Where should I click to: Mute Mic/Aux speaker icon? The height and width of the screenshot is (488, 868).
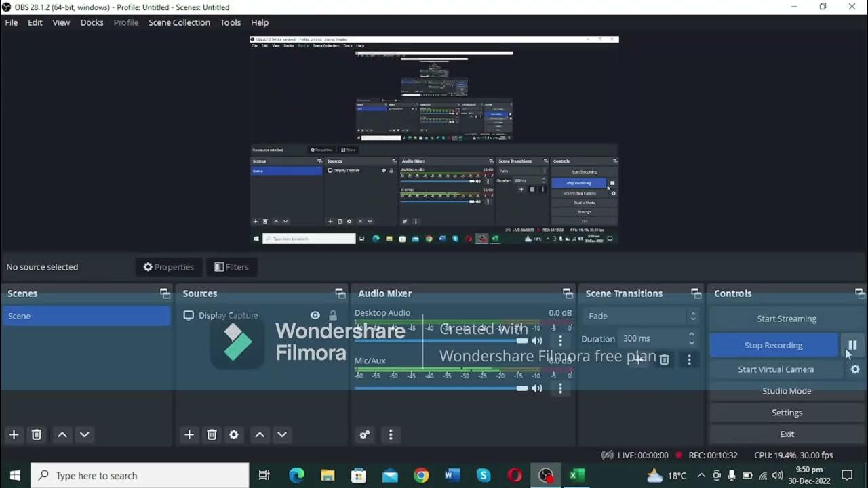[x=537, y=388]
